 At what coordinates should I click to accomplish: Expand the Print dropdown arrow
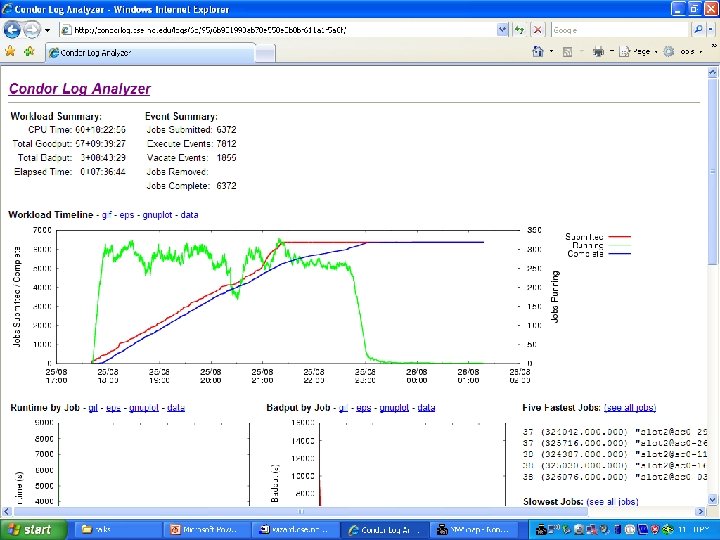[612, 51]
